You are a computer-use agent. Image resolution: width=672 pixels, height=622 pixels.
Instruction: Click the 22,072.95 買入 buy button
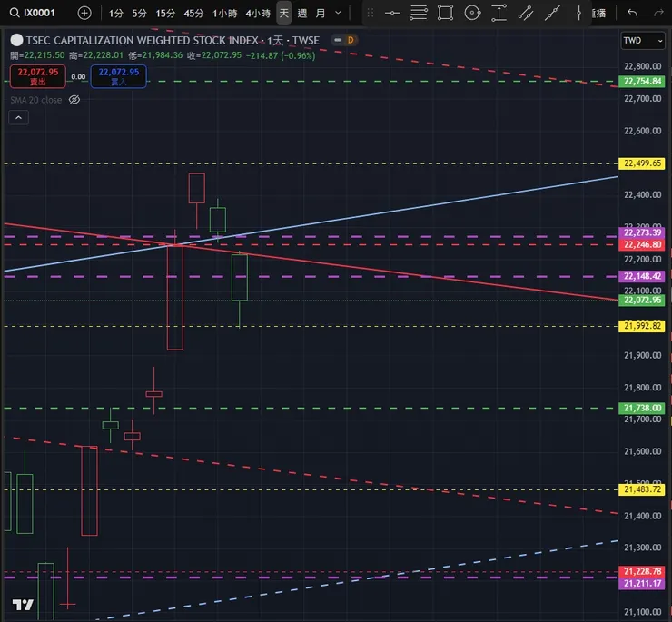point(119,76)
